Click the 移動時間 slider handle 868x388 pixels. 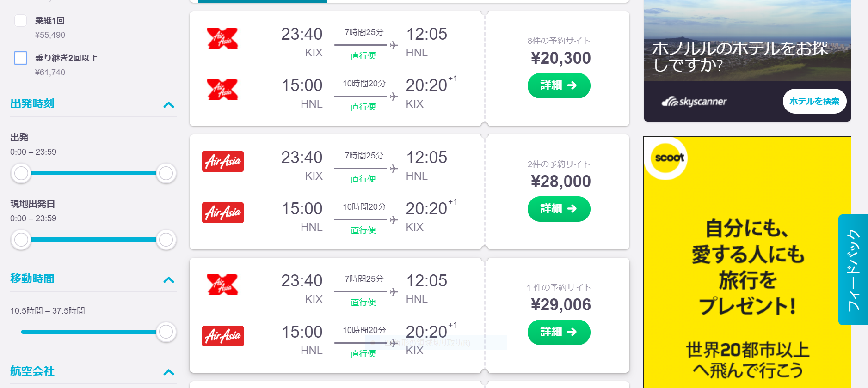[166, 332]
